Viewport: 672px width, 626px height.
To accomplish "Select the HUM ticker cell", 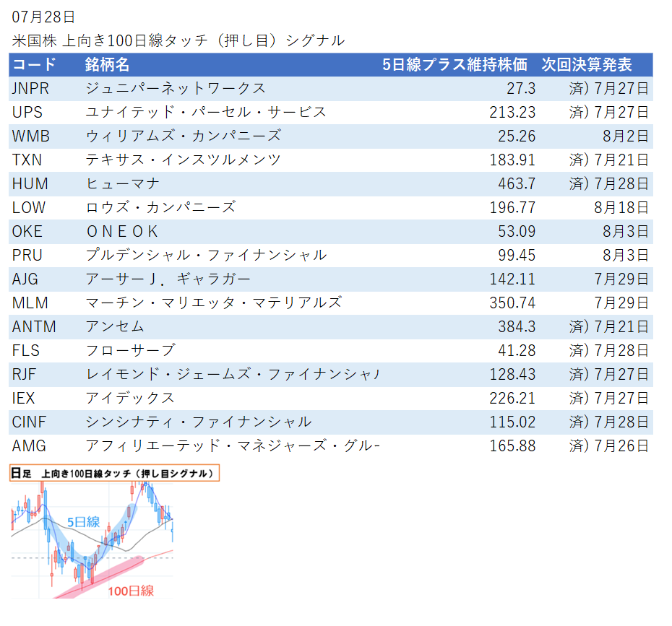I will [30, 184].
